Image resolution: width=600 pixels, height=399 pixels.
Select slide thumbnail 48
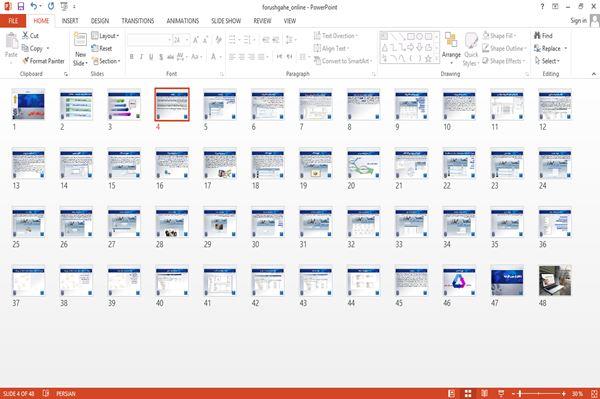(x=555, y=281)
